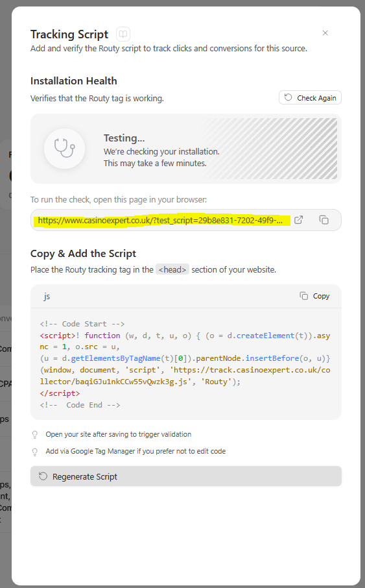
Task: Click the Tracking Script title
Action: tap(69, 34)
